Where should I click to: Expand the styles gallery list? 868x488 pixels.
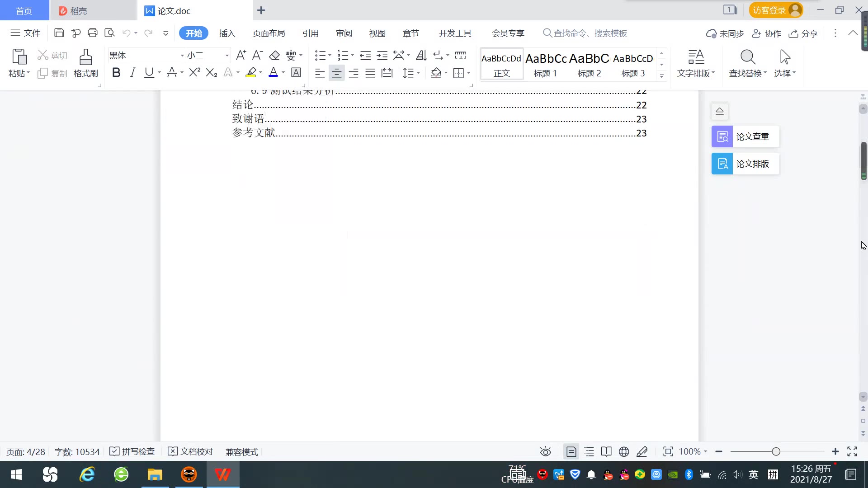[x=661, y=76]
